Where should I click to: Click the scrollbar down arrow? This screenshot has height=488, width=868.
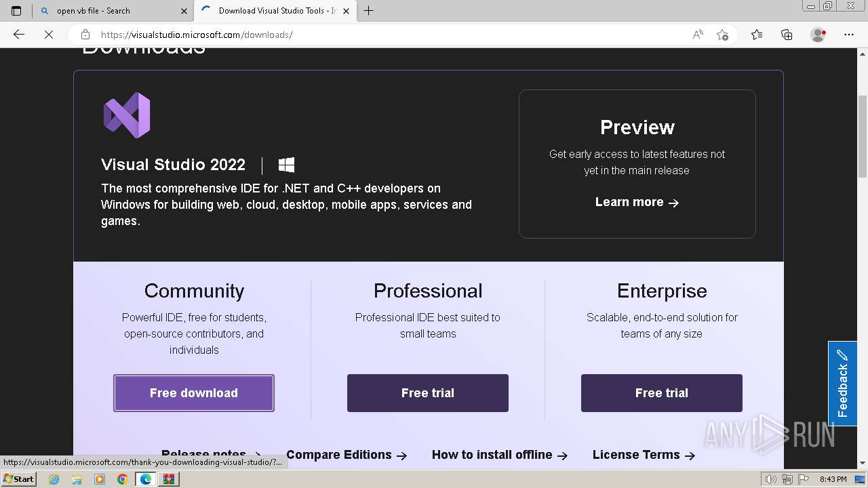coord(863,463)
